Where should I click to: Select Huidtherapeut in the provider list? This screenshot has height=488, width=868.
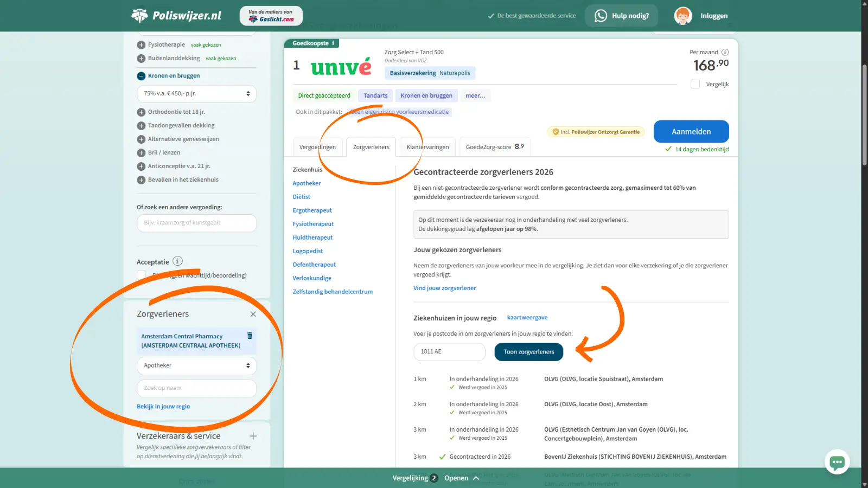point(312,237)
